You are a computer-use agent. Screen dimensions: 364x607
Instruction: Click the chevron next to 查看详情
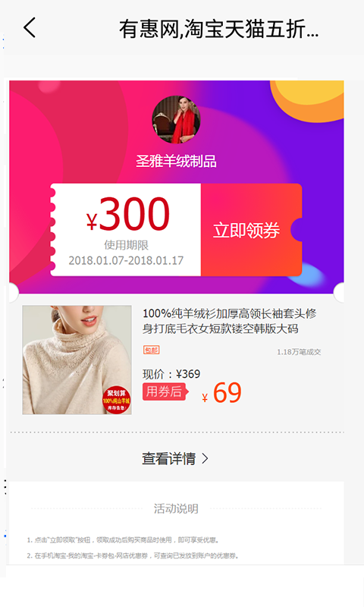(x=206, y=459)
